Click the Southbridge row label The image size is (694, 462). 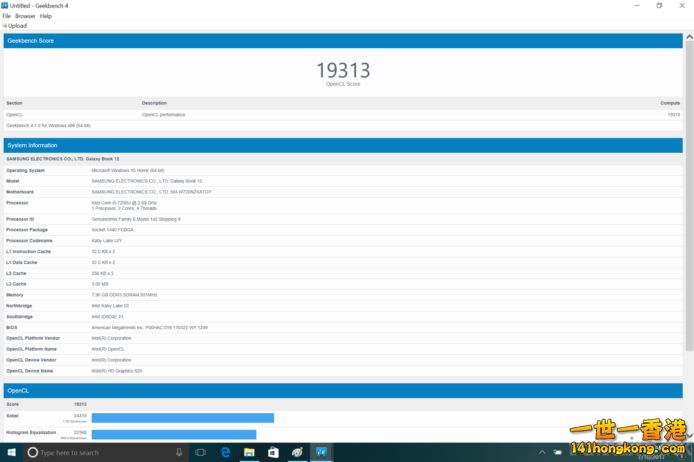click(19, 317)
